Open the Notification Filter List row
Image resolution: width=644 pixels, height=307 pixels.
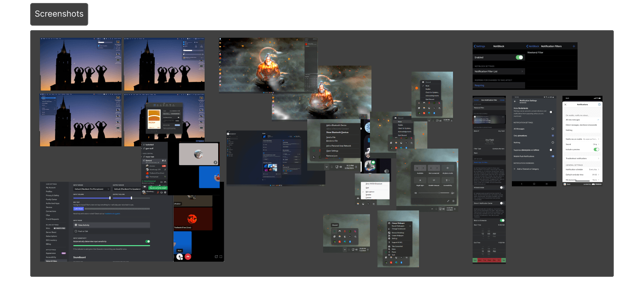[x=499, y=71]
